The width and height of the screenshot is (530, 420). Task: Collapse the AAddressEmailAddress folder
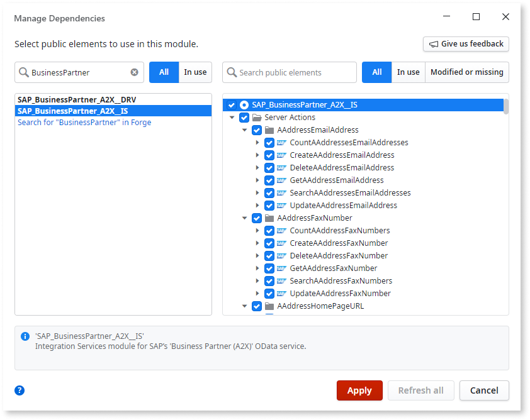245,130
